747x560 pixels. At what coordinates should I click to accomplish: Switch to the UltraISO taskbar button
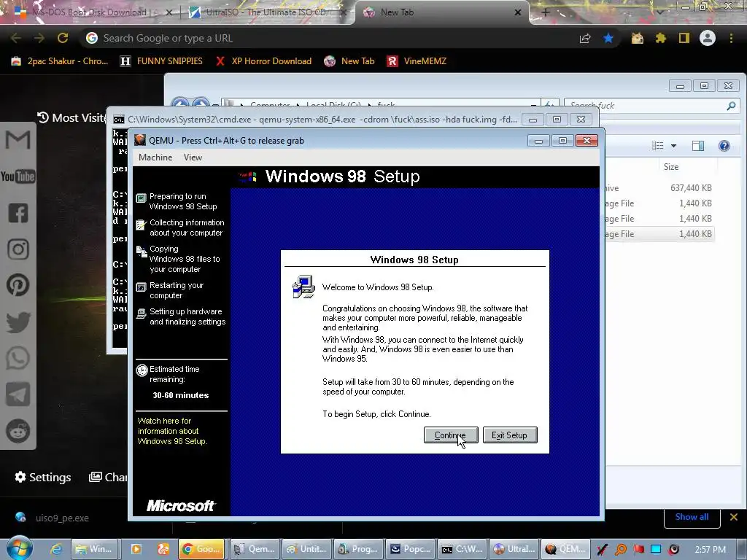click(x=514, y=549)
